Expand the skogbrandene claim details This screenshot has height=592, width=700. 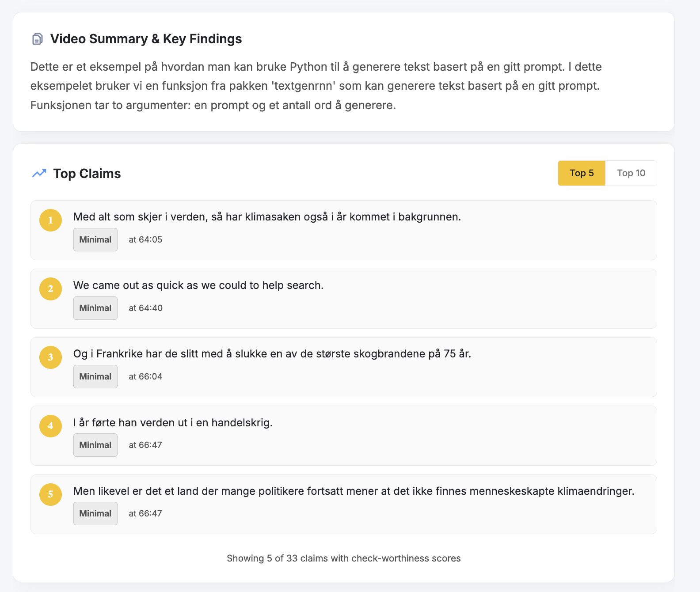(343, 367)
